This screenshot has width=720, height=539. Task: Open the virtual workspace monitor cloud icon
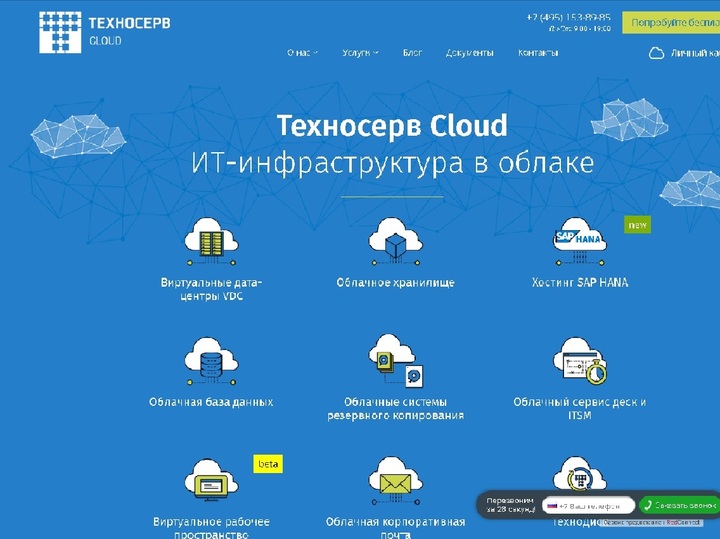click(211, 481)
